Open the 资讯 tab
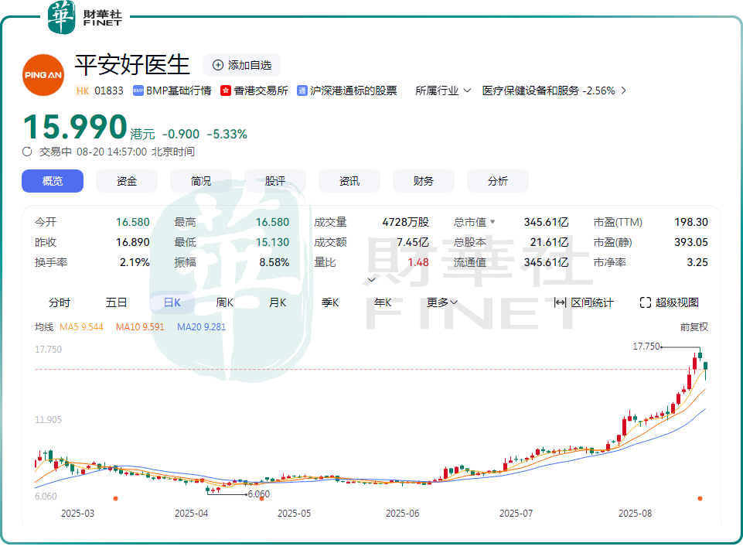 (349, 181)
